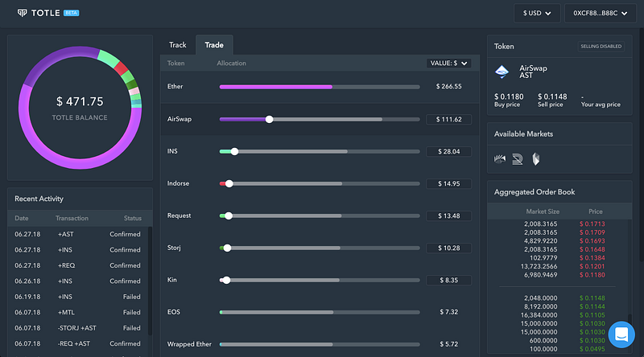Open the VALUE: $ dropdown
The image size is (644, 357).
click(x=448, y=64)
